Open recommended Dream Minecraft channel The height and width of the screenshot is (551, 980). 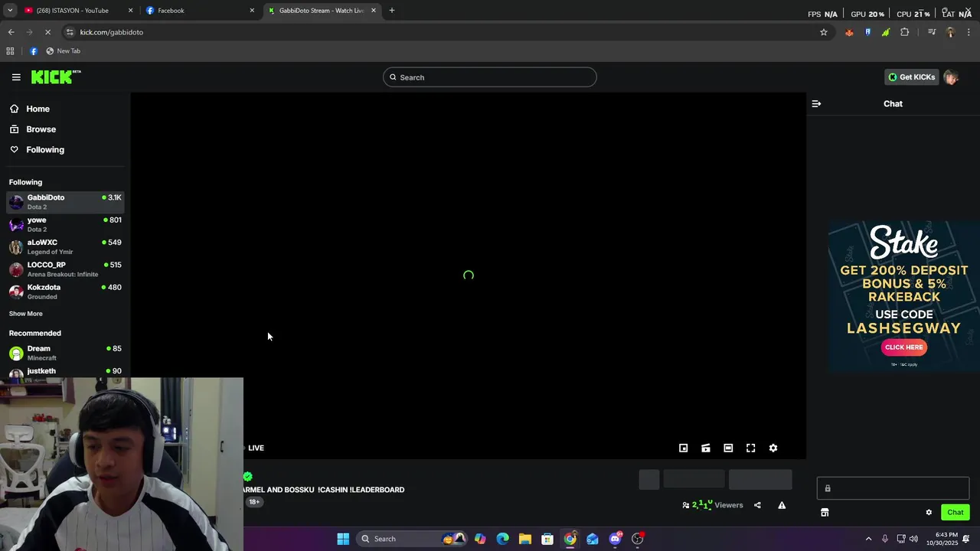[65, 353]
